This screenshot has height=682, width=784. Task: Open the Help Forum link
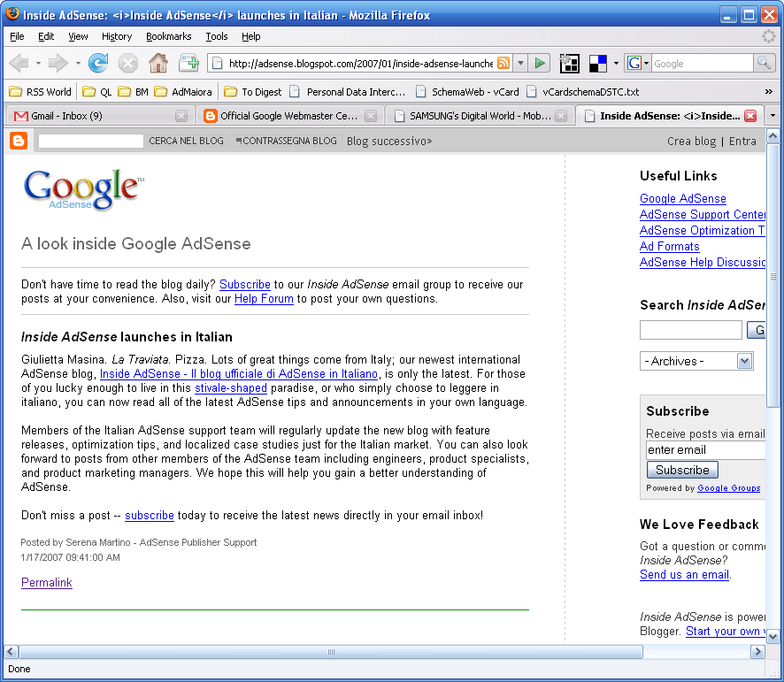pyautogui.click(x=264, y=298)
